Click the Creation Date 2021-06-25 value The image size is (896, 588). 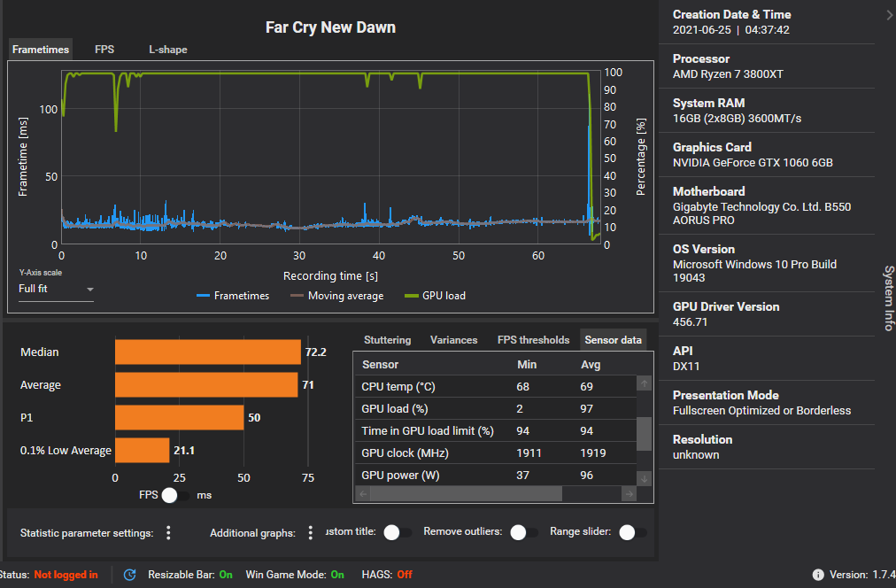pyautogui.click(x=731, y=30)
